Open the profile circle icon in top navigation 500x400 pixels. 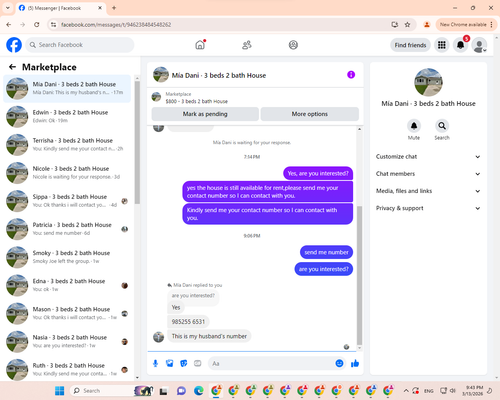pos(293,45)
